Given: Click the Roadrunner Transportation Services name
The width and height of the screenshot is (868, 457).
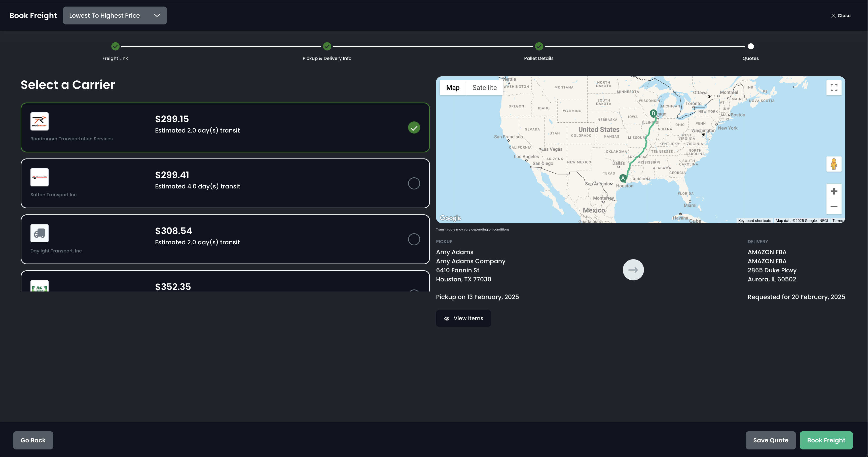Looking at the screenshot, I should (71, 139).
